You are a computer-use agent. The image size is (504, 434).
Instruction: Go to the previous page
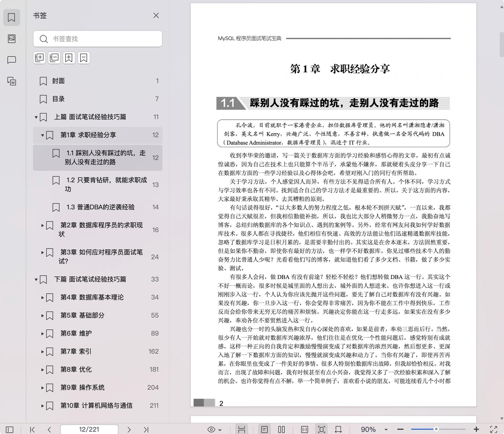pyautogui.click(x=49, y=429)
